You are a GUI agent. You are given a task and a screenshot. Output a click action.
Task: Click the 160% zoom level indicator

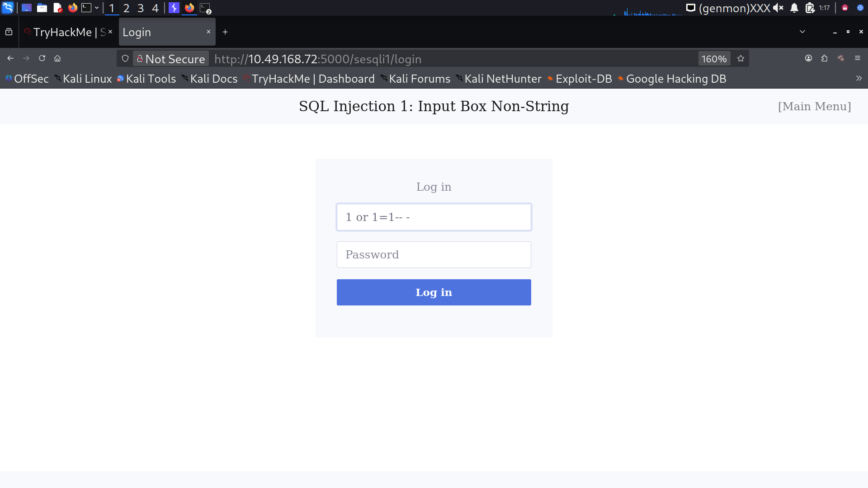pyautogui.click(x=714, y=59)
